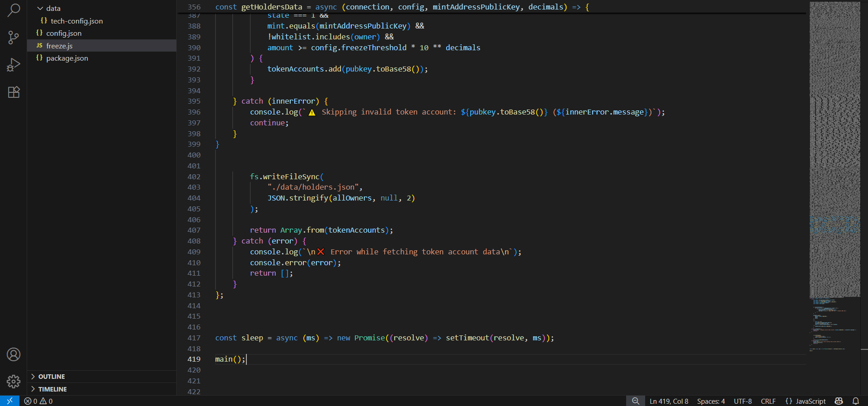This screenshot has height=406, width=868.
Task: Change end of line sequence CRLF
Action: tap(768, 401)
